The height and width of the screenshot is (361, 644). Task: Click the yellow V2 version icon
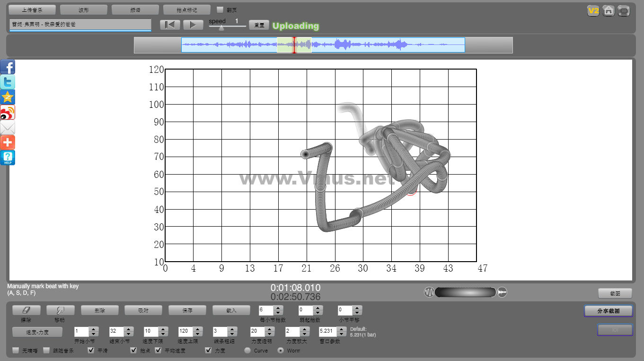[x=593, y=10]
